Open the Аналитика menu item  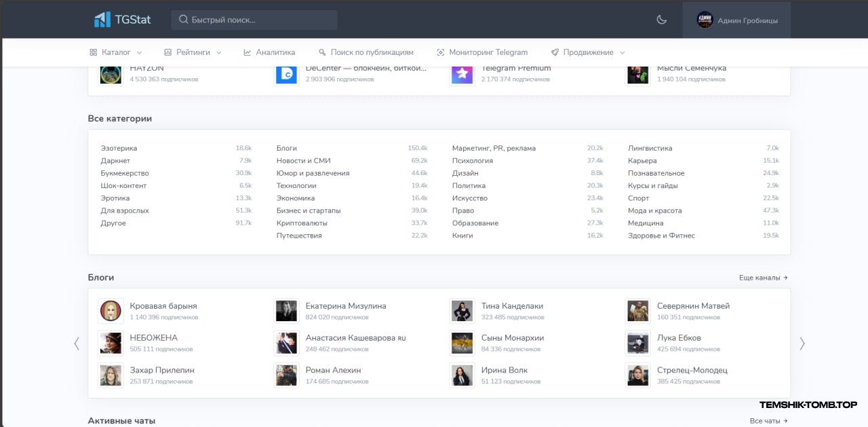tap(269, 52)
